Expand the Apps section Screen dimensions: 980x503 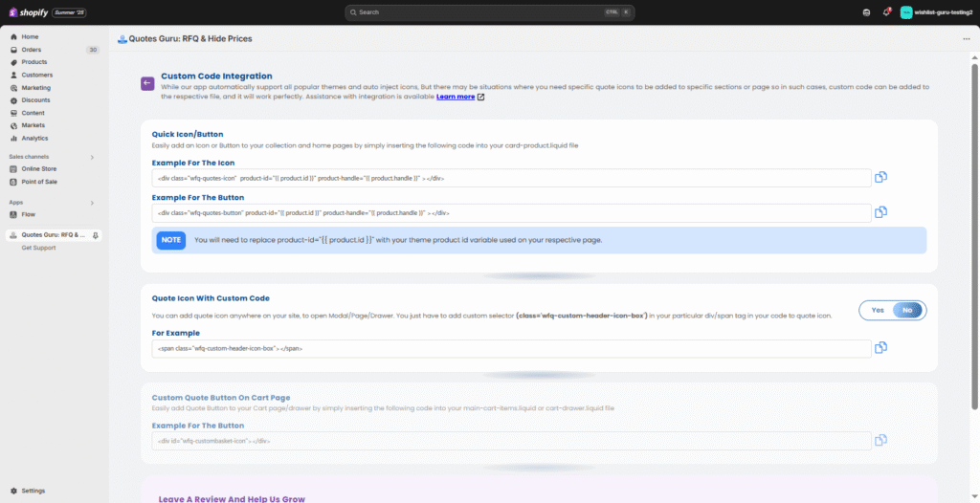pos(92,203)
